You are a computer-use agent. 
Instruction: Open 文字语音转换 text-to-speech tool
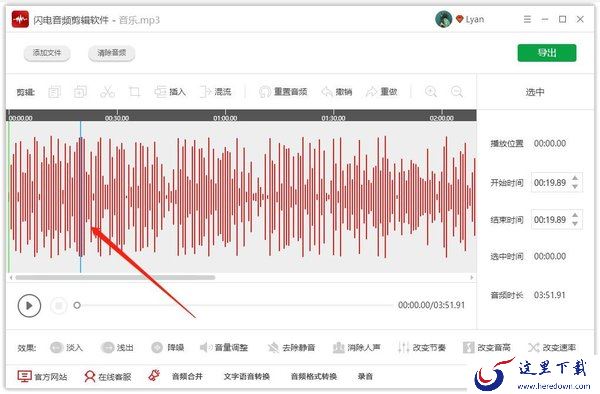pos(247,376)
